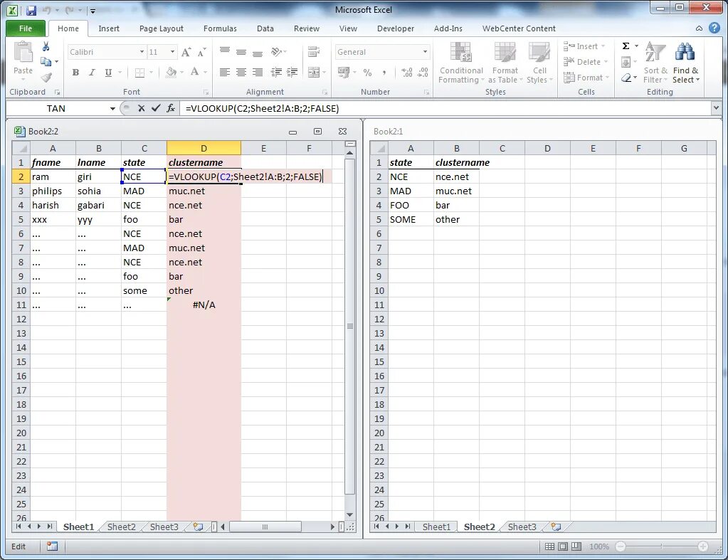Image resolution: width=728 pixels, height=560 pixels.
Task: Open the font size dropdown
Action: point(172,52)
